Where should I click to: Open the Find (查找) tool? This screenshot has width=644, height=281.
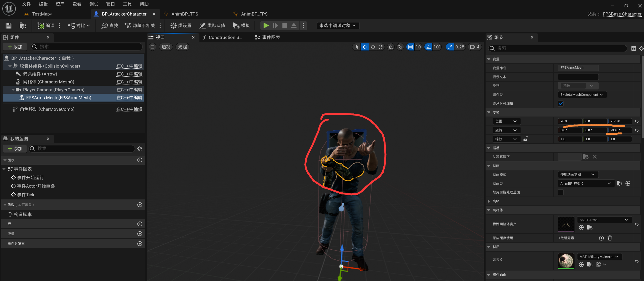[110, 26]
